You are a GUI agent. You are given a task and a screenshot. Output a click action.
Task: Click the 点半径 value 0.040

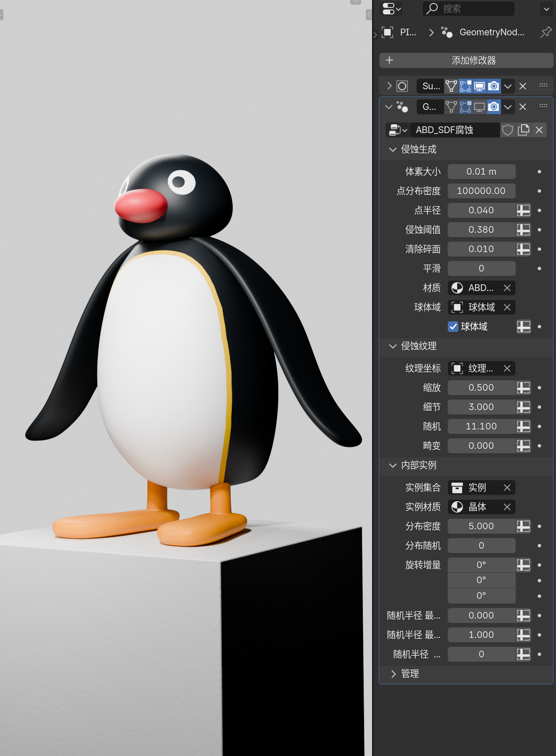click(x=482, y=211)
